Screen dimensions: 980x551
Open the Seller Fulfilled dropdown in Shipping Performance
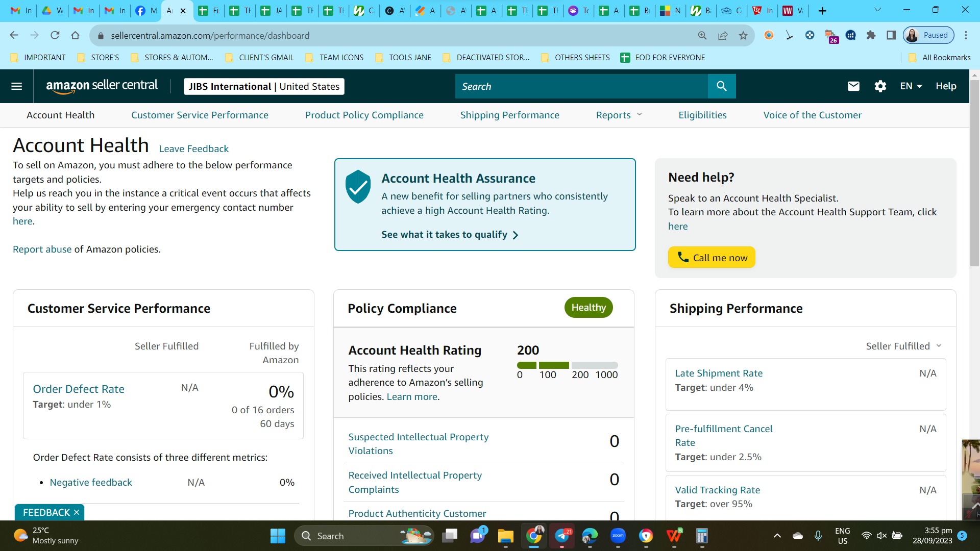point(903,346)
